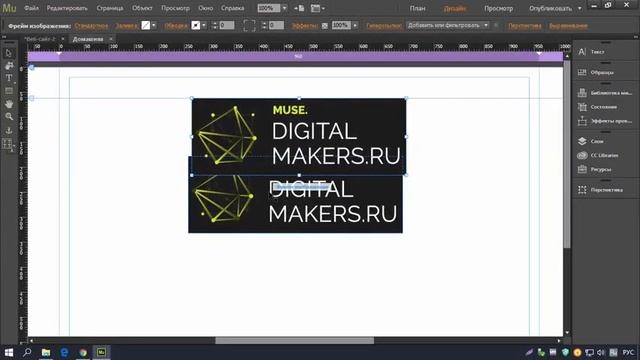640x360 pixels.
Task: Open the zoom level dropdown arrow
Action: click(284, 8)
